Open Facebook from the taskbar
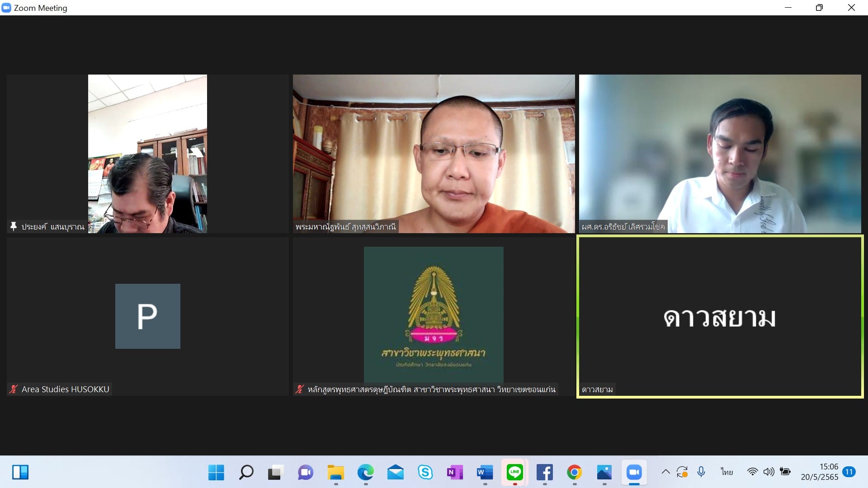 pos(544,473)
